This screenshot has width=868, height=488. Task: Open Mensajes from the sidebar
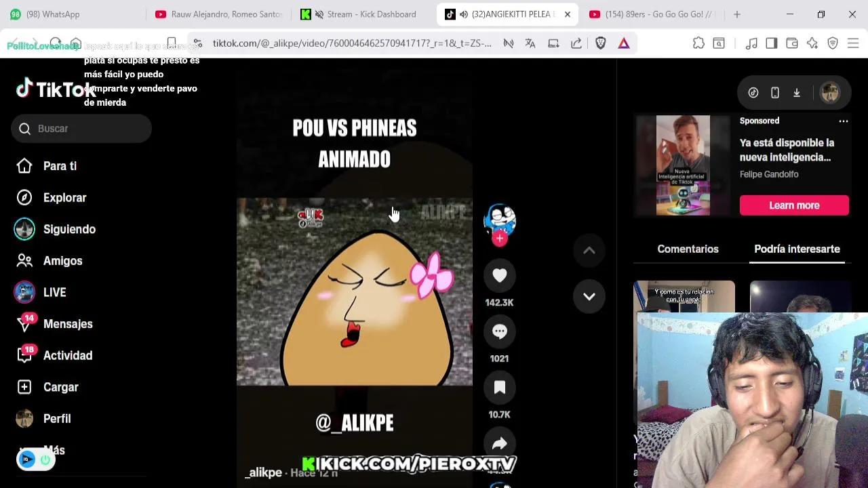pos(68,324)
